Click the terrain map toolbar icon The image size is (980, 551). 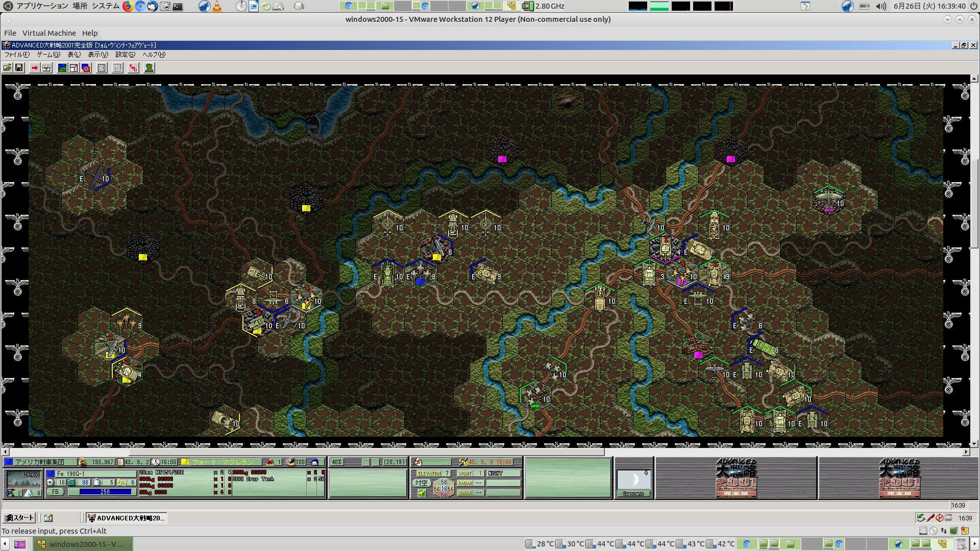point(62,68)
